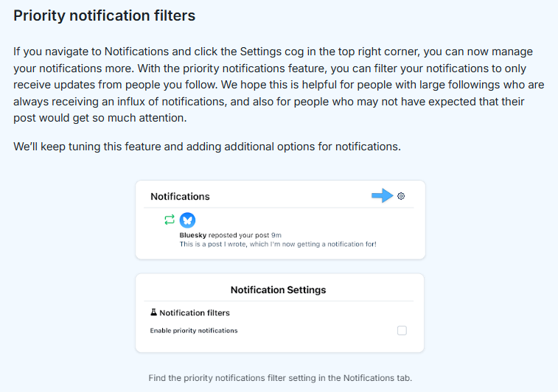Click the green repost icon
This screenshot has height=392, width=558.
[170, 220]
